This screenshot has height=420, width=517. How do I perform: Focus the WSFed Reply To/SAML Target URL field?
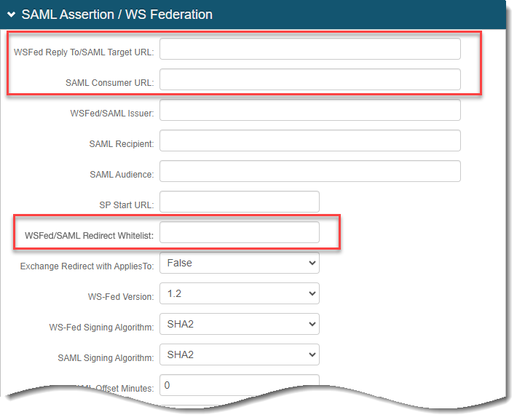tap(310, 49)
